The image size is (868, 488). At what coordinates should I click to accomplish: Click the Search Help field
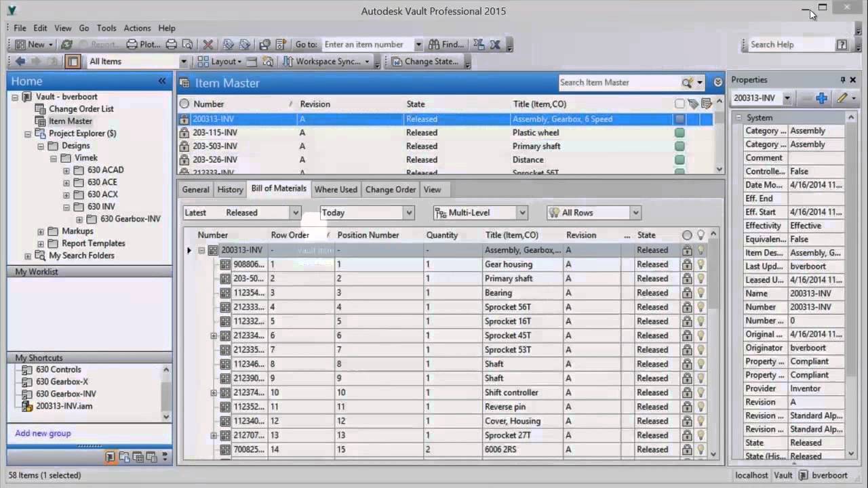pos(791,45)
